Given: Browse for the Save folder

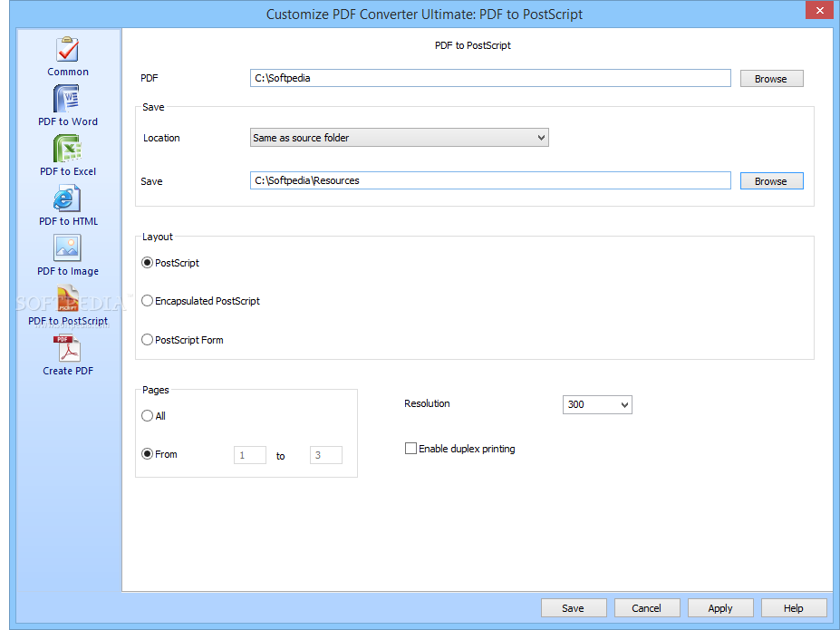Looking at the screenshot, I should (771, 181).
